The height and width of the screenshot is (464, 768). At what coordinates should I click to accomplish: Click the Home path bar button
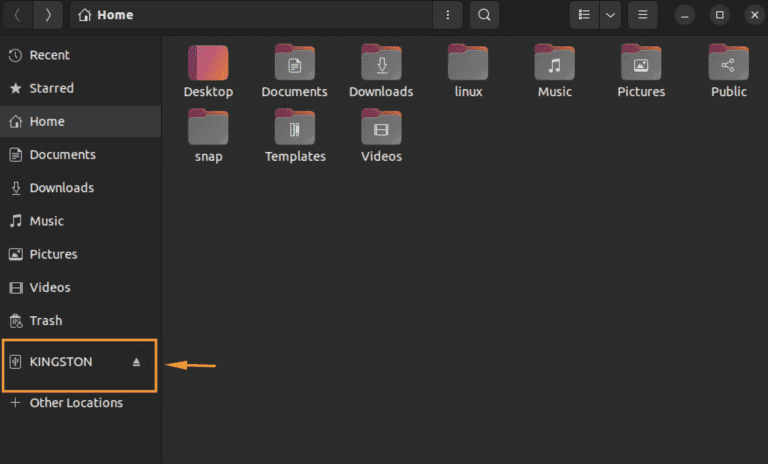(107, 15)
